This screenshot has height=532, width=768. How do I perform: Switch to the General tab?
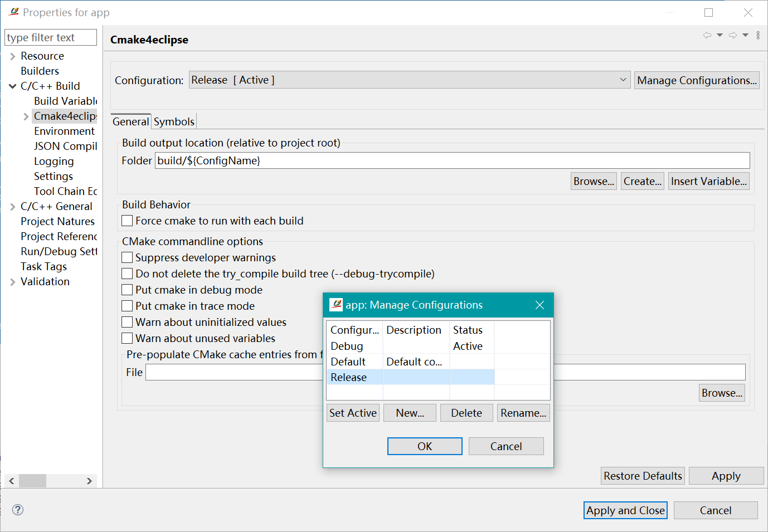click(131, 121)
